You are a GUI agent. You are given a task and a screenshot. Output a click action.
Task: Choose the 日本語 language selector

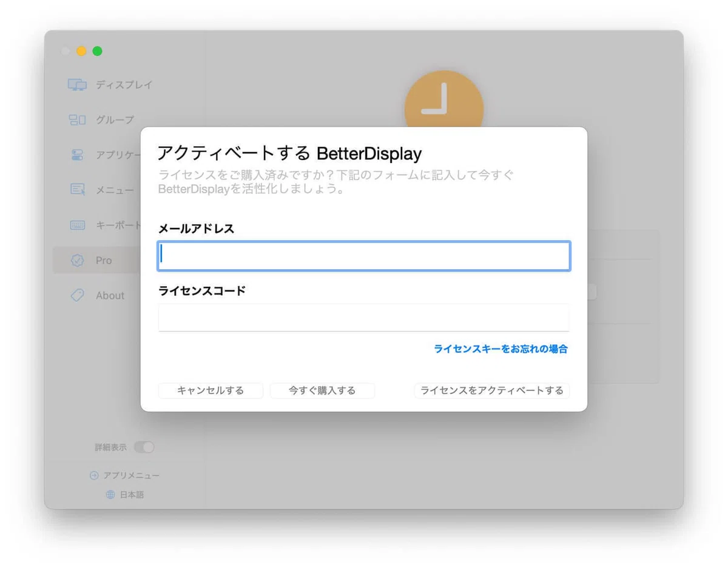[132, 495]
